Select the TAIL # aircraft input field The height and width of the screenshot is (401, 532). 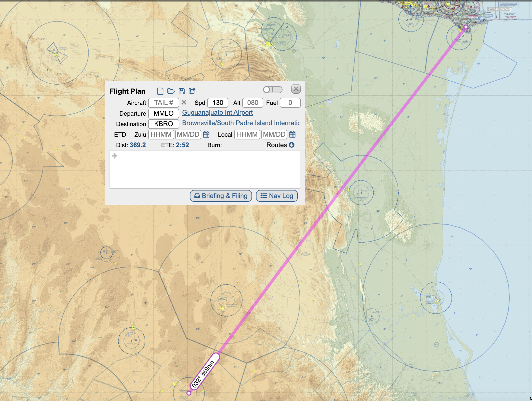point(164,103)
